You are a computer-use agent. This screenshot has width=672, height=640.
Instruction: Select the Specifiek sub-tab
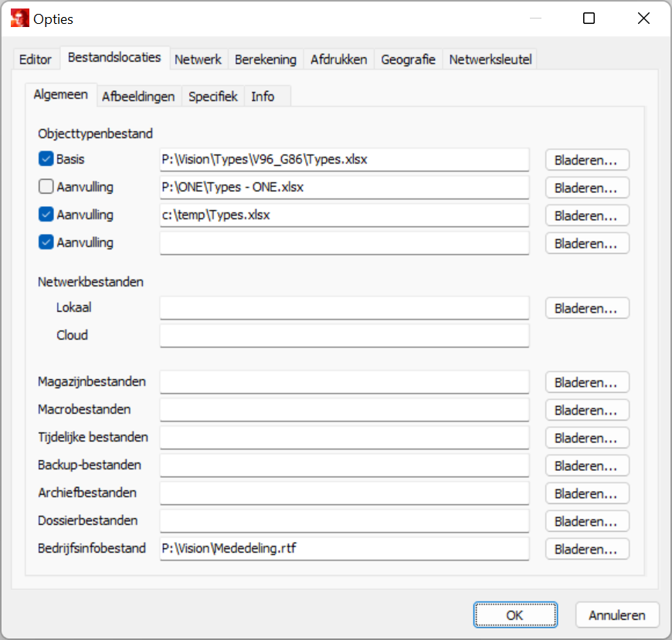point(213,97)
